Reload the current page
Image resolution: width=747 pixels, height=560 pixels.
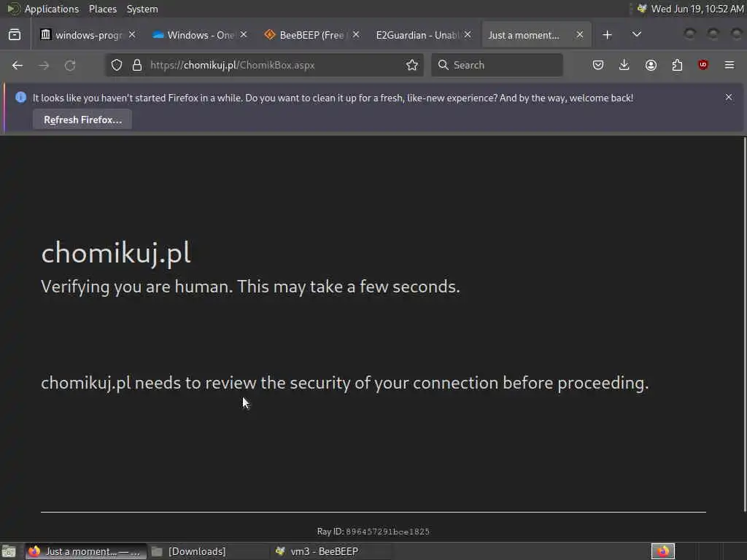point(70,65)
